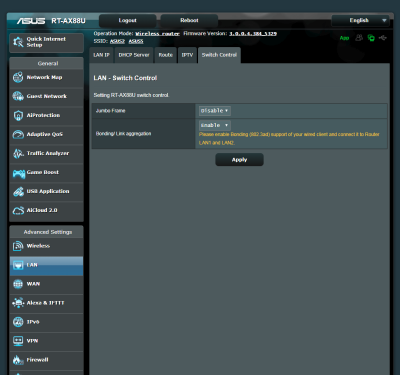Open the Bonding/Link aggregation dropdown
This screenshot has height=375, width=400.
pyautogui.click(x=215, y=125)
